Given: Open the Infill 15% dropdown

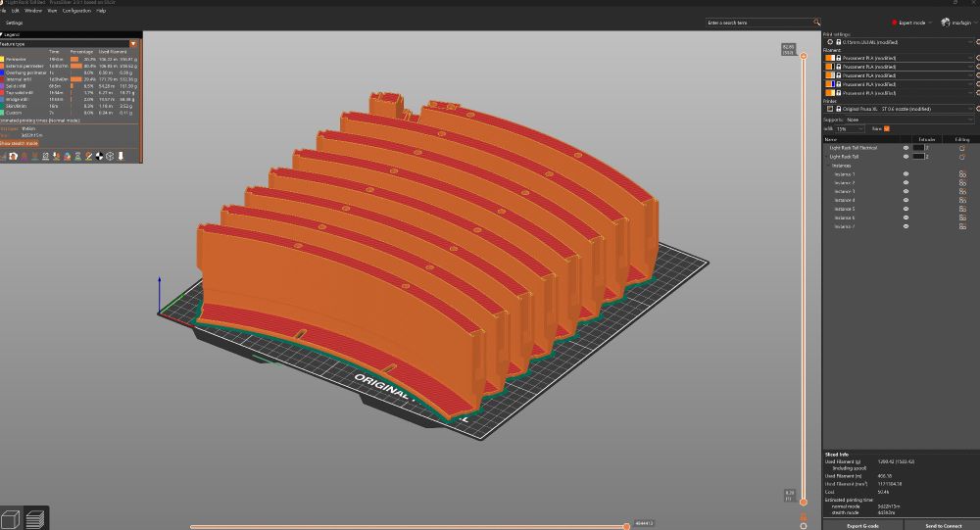Looking at the screenshot, I should [x=850, y=128].
